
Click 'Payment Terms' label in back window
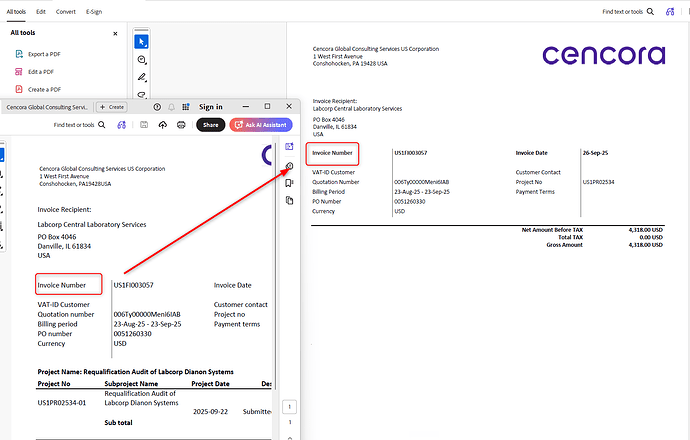[535, 192]
